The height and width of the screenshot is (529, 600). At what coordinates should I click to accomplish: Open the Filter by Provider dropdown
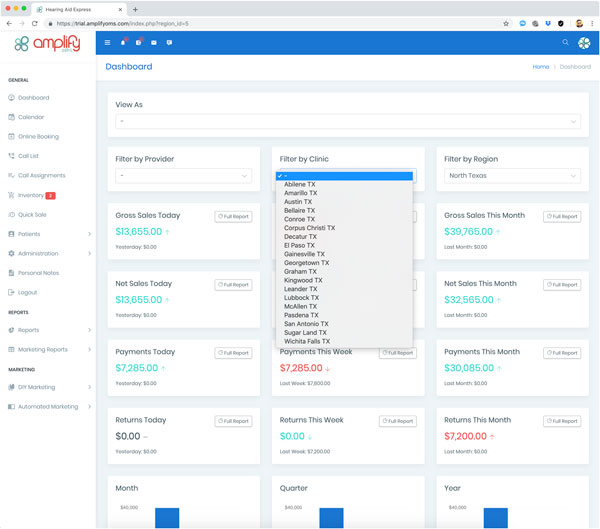(x=183, y=176)
